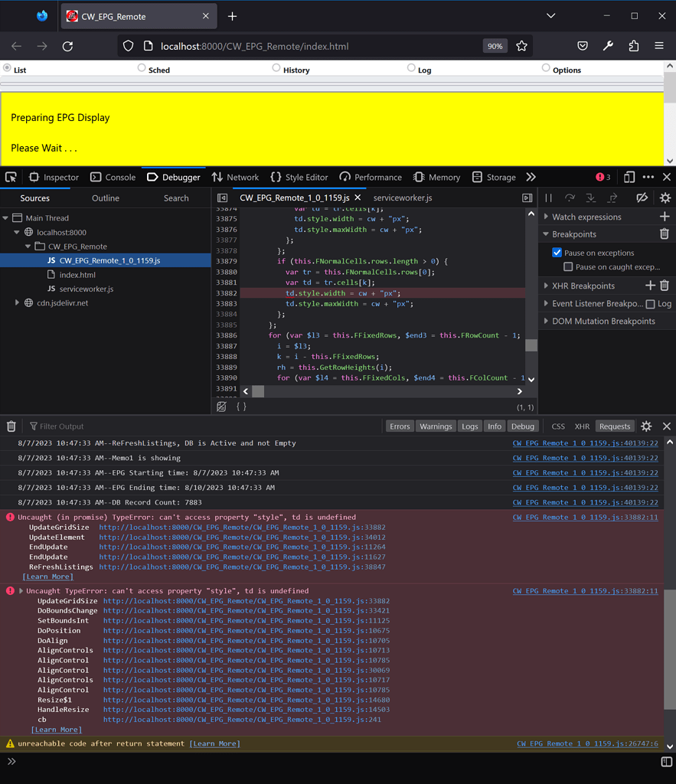Enable Pause on caught exceptions
The height and width of the screenshot is (784, 676).
click(567, 266)
